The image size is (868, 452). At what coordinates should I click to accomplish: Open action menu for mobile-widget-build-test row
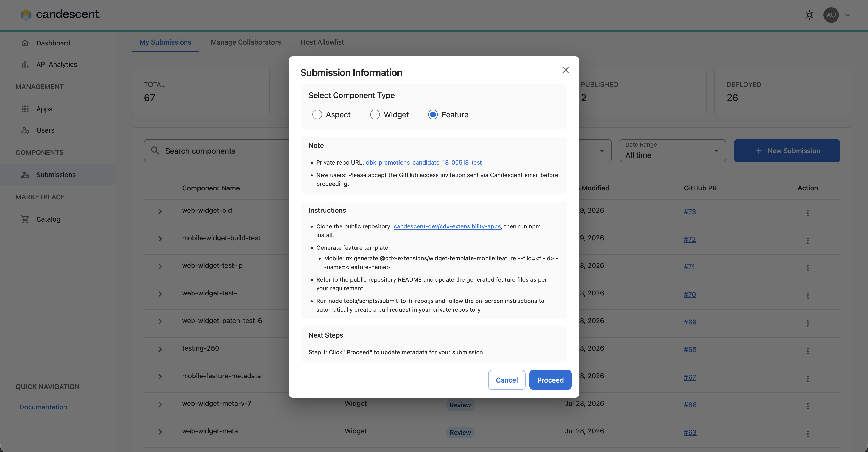tap(808, 241)
